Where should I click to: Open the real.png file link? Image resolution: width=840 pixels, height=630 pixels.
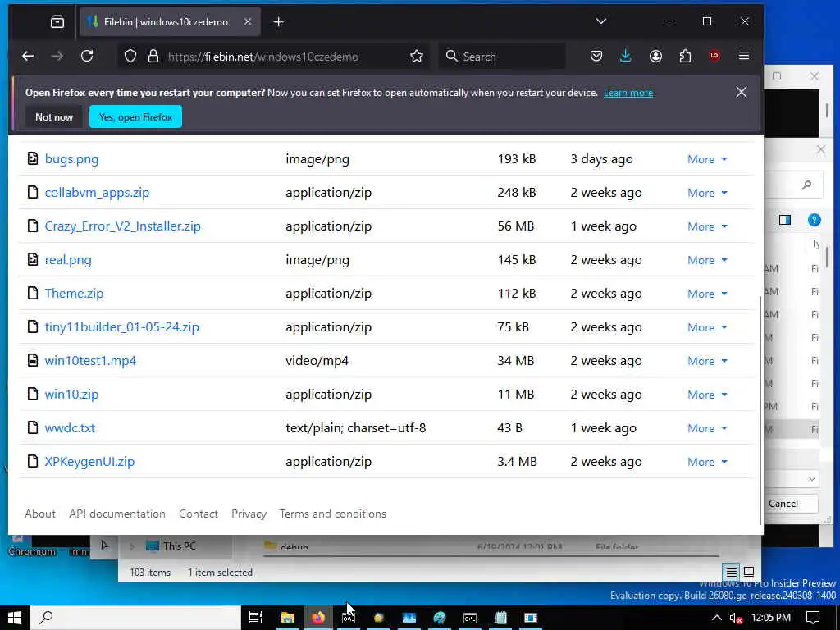68,260
